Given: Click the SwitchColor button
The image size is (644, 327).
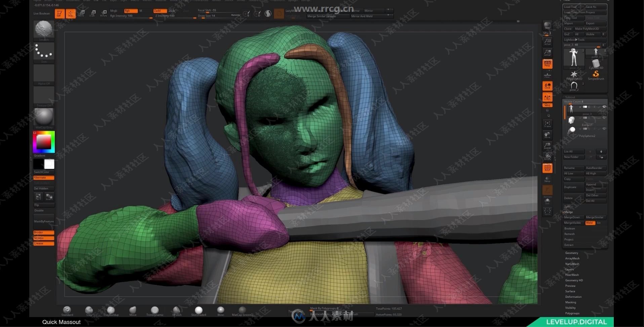Looking at the screenshot, I should pos(44,172).
